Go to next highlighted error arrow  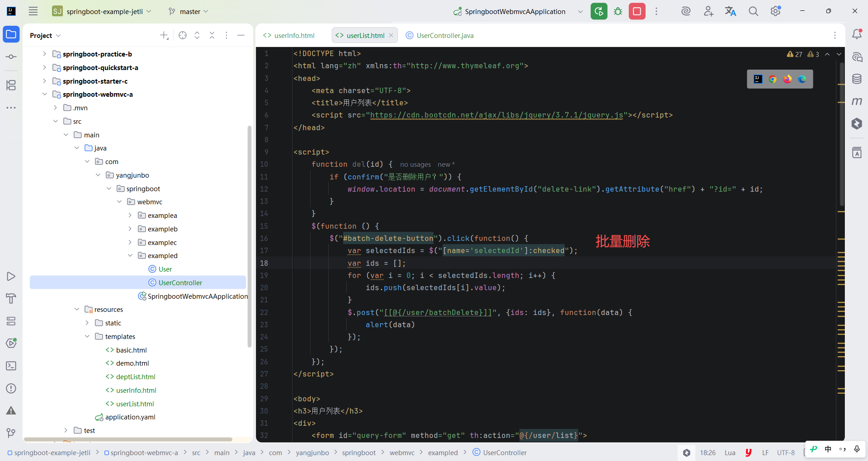pyautogui.click(x=839, y=54)
